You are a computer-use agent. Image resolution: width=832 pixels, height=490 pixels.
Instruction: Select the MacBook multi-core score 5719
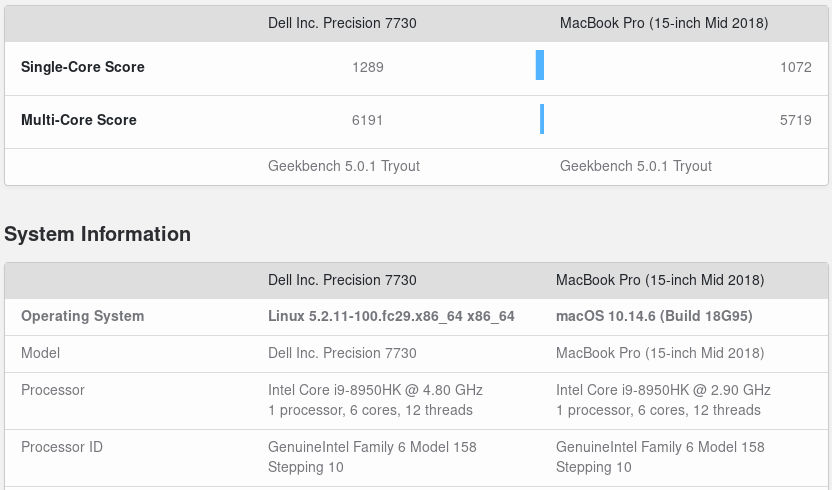click(795, 120)
